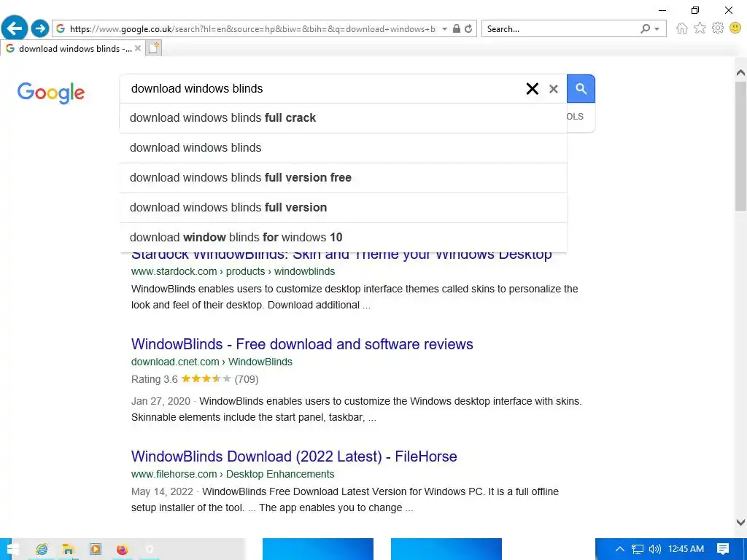
Task: Click the smiley feedback icon
Action: click(735, 28)
